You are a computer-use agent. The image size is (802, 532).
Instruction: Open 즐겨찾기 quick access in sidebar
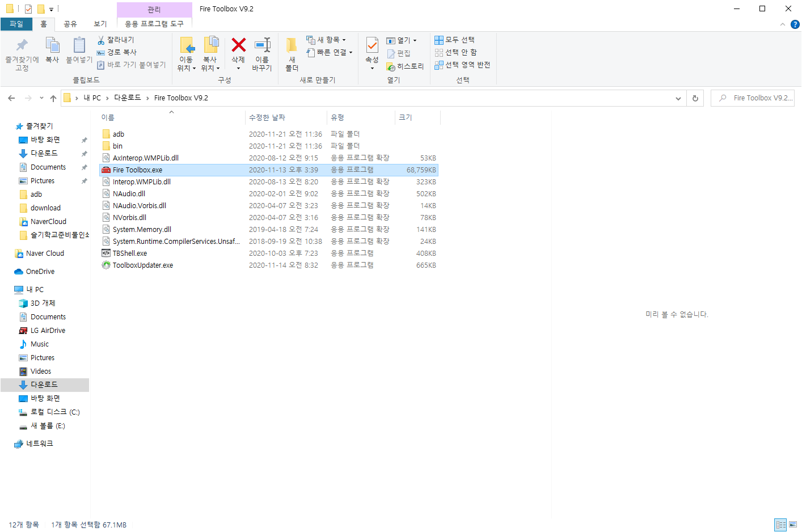click(x=39, y=126)
